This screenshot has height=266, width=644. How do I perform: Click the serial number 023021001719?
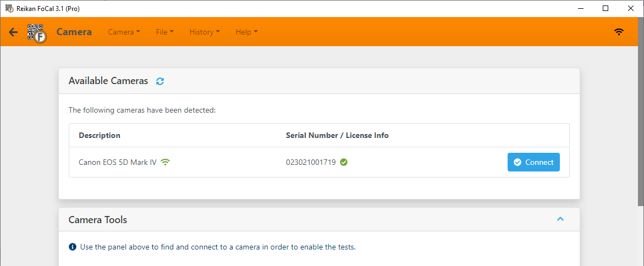click(x=311, y=162)
